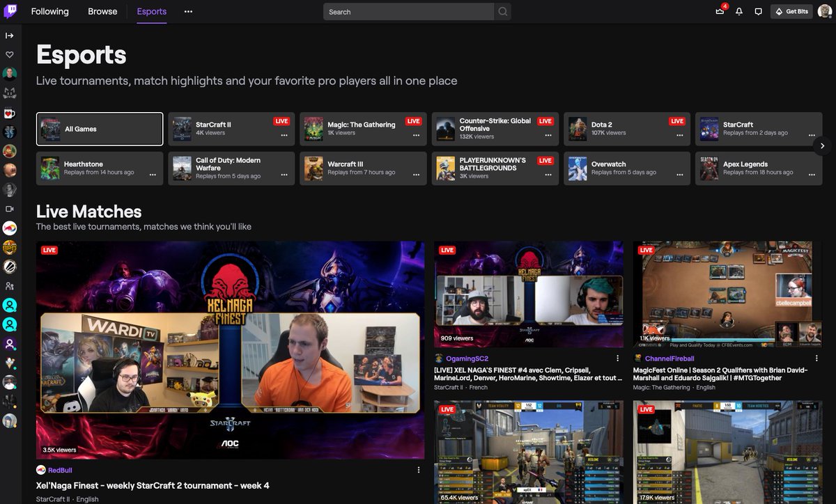Click Magic: The Gathering tag under stream
The width and height of the screenshot is (836, 504).
coord(663,388)
